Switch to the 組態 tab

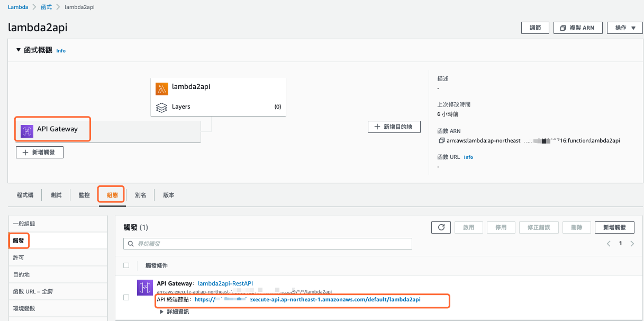tap(112, 195)
